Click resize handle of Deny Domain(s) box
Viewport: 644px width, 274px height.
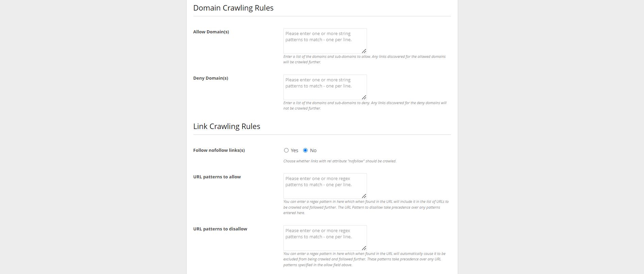[364, 97]
